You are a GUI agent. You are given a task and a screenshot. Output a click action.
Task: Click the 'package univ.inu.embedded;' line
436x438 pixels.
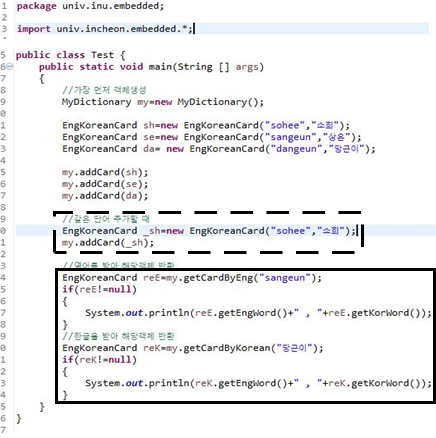coord(90,6)
